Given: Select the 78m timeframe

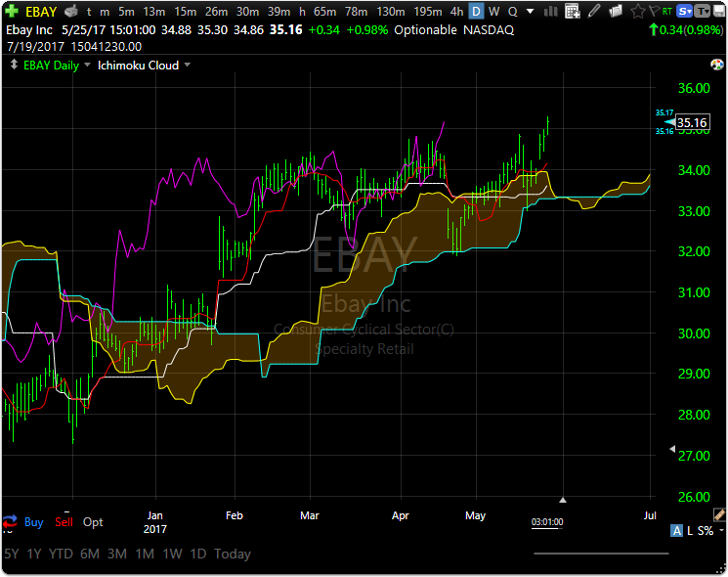Looking at the screenshot, I should tap(356, 11).
